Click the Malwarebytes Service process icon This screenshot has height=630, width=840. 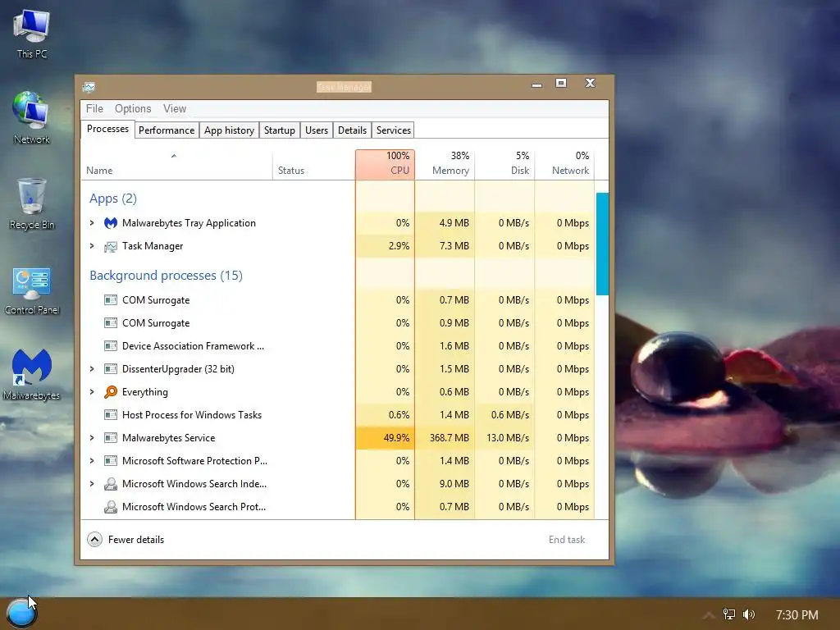click(111, 438)
